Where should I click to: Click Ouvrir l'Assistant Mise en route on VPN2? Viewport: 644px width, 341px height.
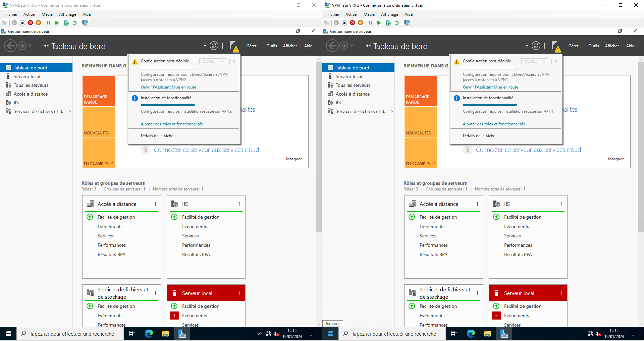[x=168, y=87]
